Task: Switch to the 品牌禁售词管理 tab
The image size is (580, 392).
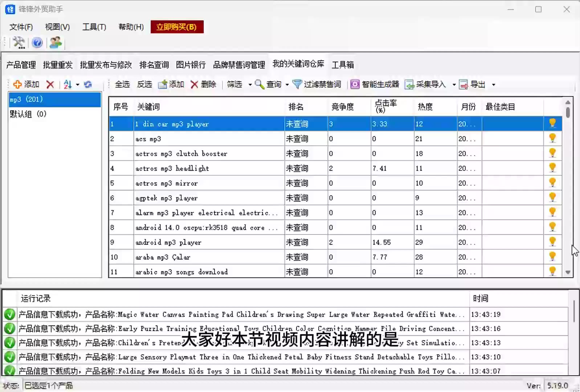Action: click(239, 65)
